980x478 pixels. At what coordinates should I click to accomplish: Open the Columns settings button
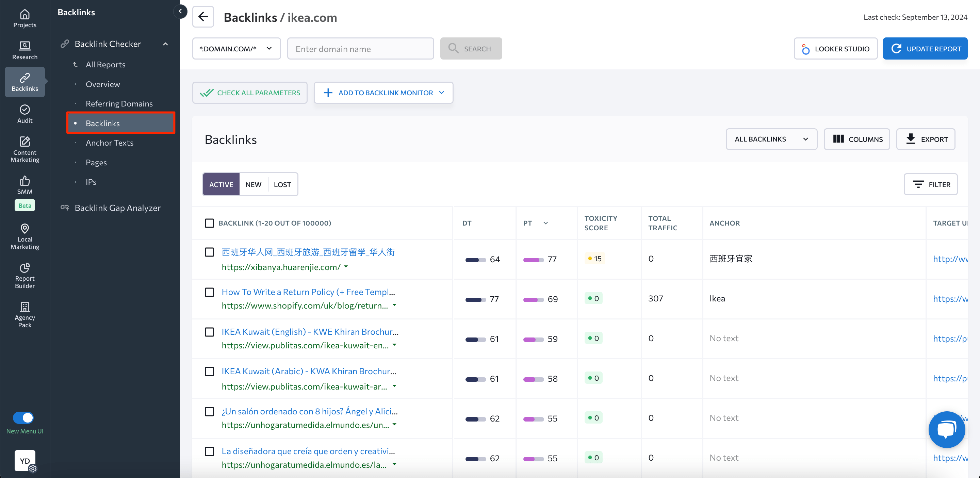click(x=857, y=139)
